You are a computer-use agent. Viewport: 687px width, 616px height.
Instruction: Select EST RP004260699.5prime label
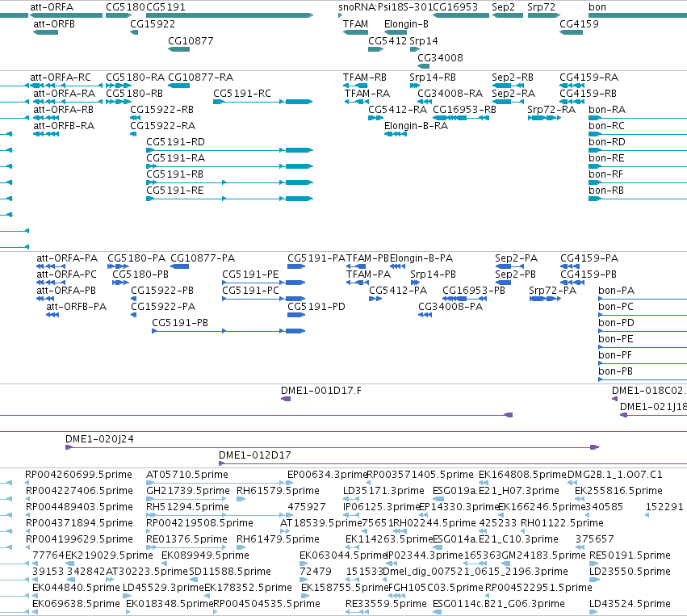click(x=78, y=475)
